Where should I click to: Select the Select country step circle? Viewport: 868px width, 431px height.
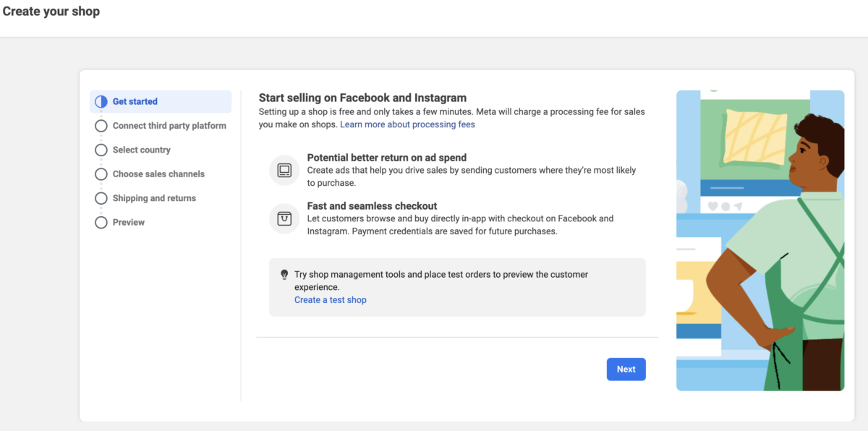pos(101,150)
